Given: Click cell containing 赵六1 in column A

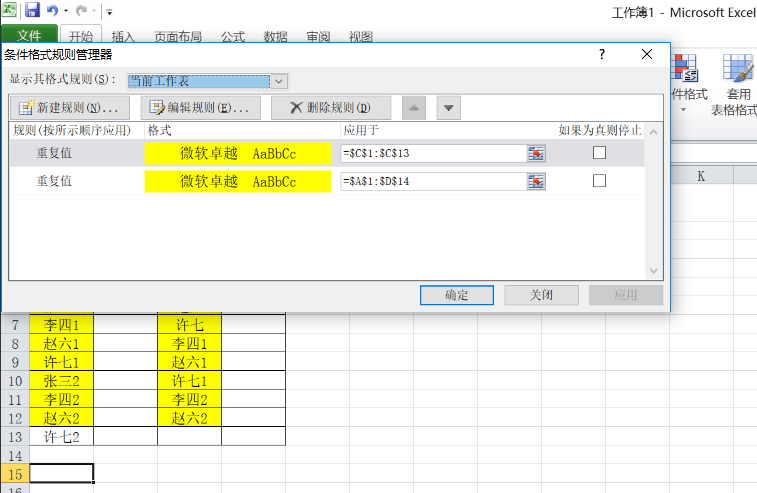Looking at the screenshot, I should [x=61, y=344].
